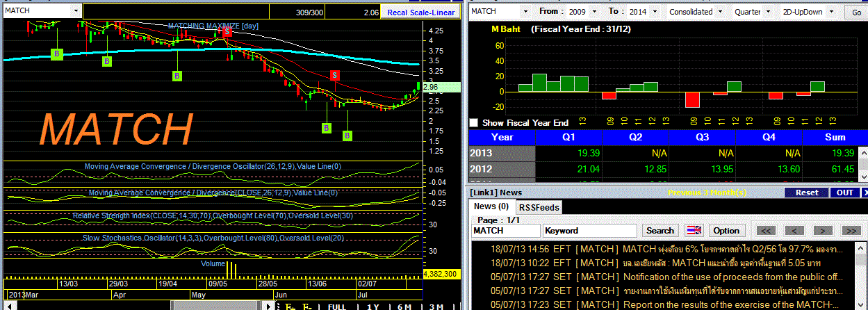
Task: Set chart range to 6M
Action: pos(404,307)
